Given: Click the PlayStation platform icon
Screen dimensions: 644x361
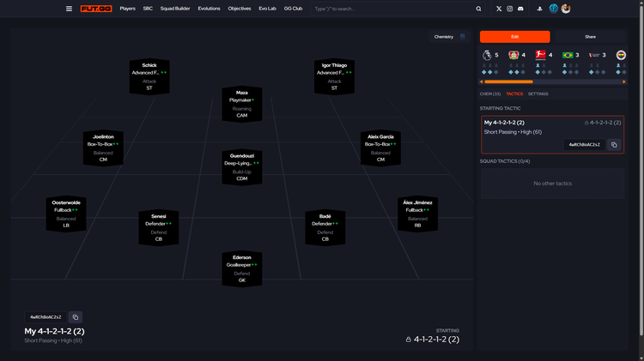Looking at the screenshot, I should pyautogui.click(x=538, y=9).
